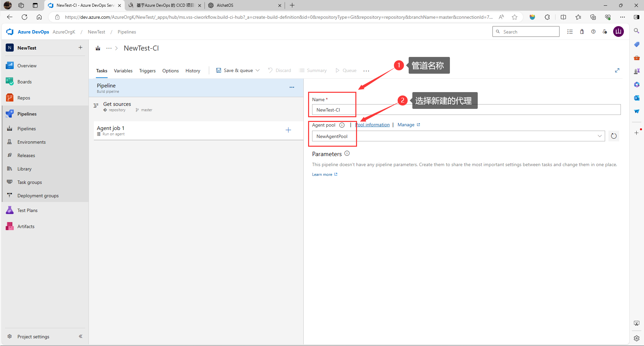Open Help icon in header
The height and width of the screenshot is (346, 644).
[x=593, y=32]
